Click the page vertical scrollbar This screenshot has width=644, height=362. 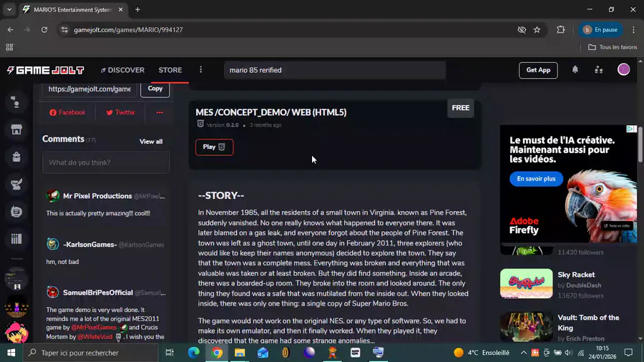click(x=640, y=144)
